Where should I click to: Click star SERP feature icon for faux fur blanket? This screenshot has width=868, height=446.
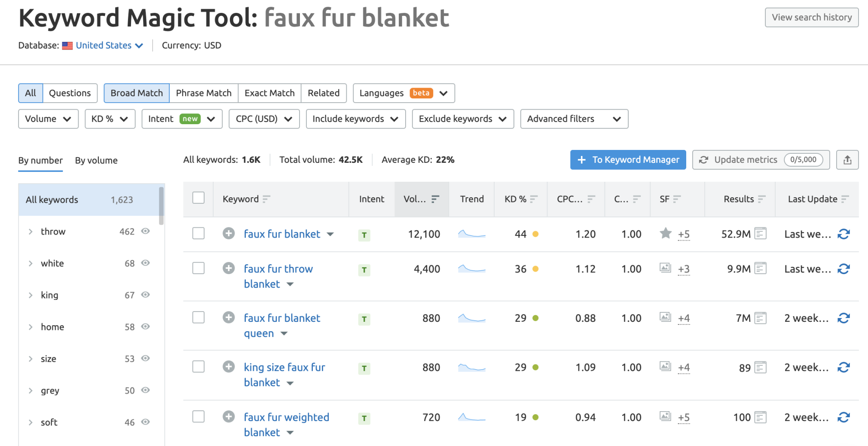pos(666,233)
